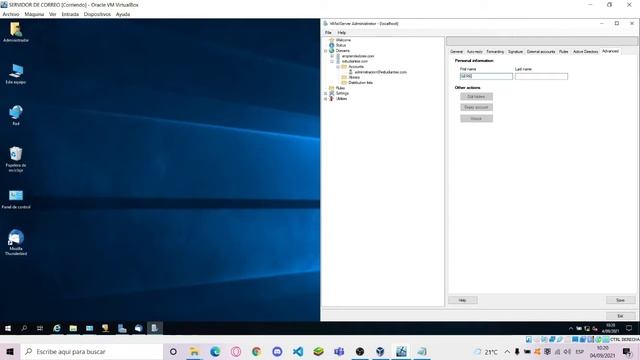Switch to the Signature tab
Image resolution: width=640 pixels, height=360 pixels.
click(x=515, y=51)
